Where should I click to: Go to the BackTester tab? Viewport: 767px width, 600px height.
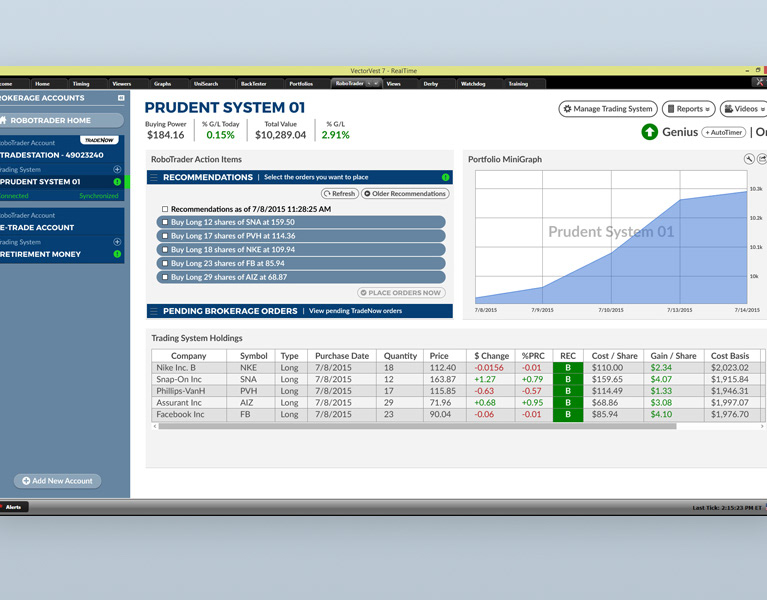point(253,84)
